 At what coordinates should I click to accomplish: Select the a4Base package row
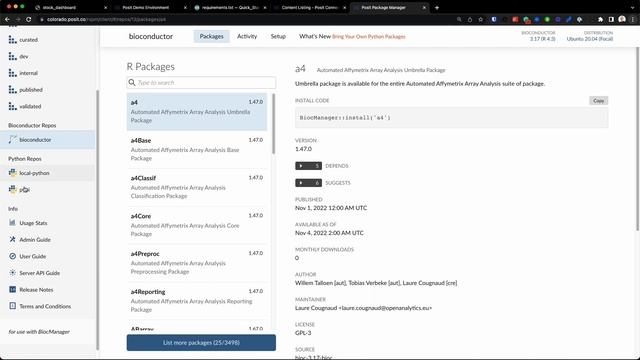coord(197,149)
